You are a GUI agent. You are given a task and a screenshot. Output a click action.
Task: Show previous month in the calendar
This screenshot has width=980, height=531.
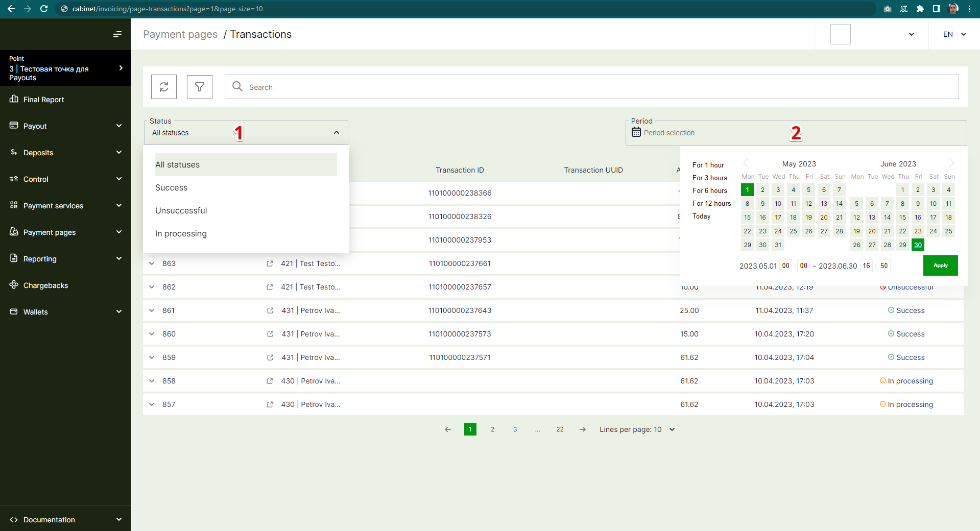pos(746,163)
